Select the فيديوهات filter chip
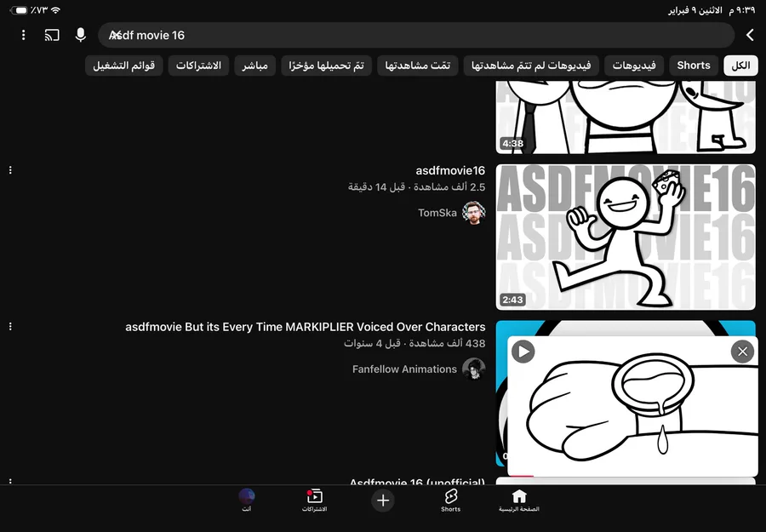766x532 pixels. point(634,66)
